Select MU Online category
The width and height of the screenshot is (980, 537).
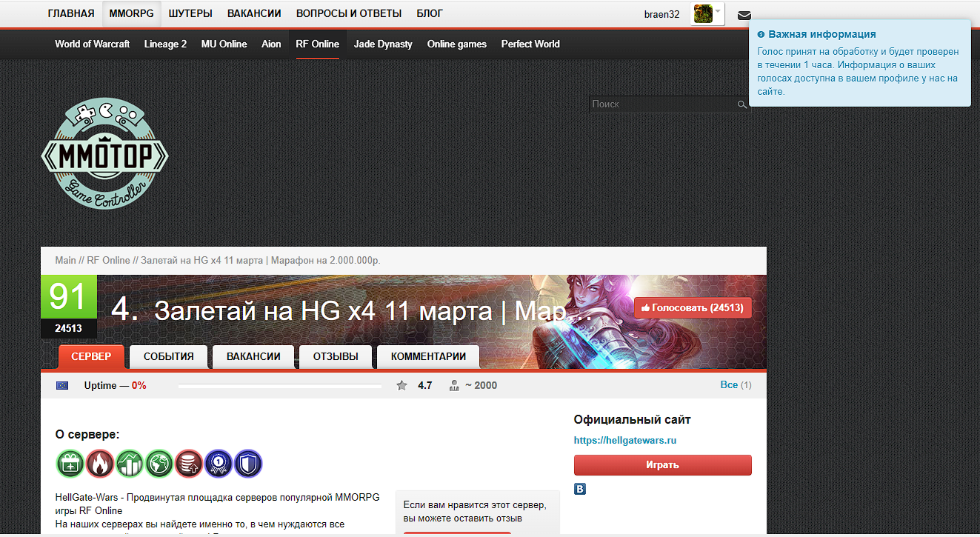[x=224, y=44]
